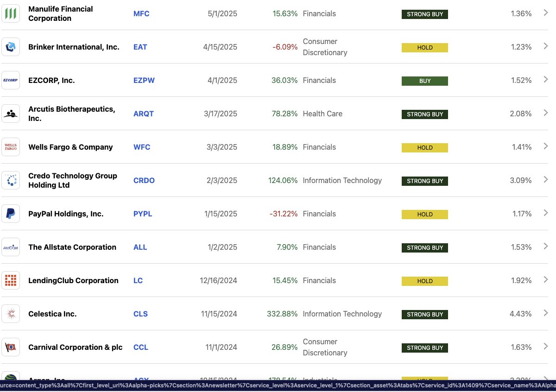Click LendingClub's HOLD rating badge
The width and height of the screenshot is (556, 392).
click(425, 281)
